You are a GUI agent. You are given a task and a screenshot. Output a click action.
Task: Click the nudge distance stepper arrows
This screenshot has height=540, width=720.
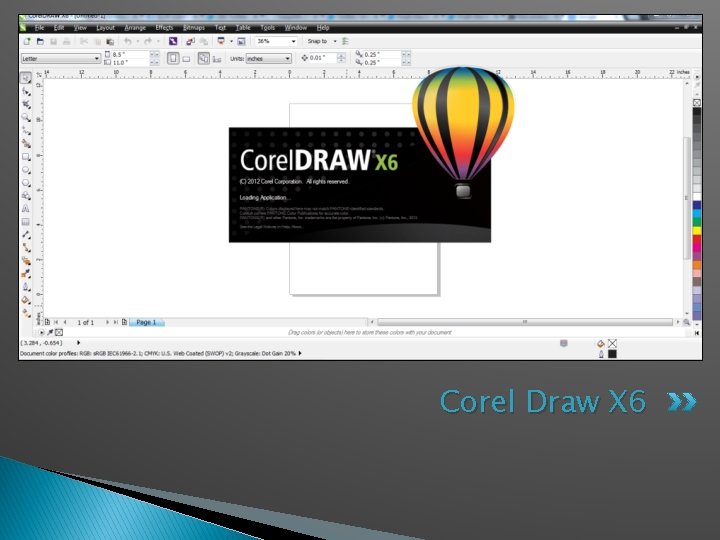click(341, 58)
